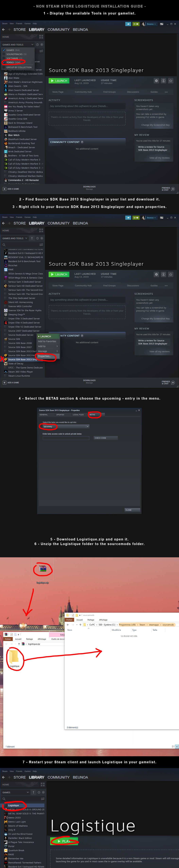Click sourcemods in the Explorer address breadcrumb

(x=168, y=625)
